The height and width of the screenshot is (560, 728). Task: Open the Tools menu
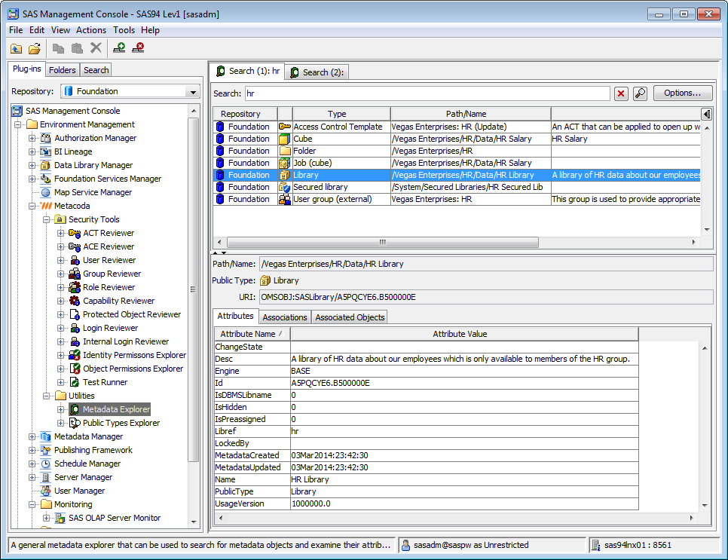pyautogui.click(x=124, y=30)
